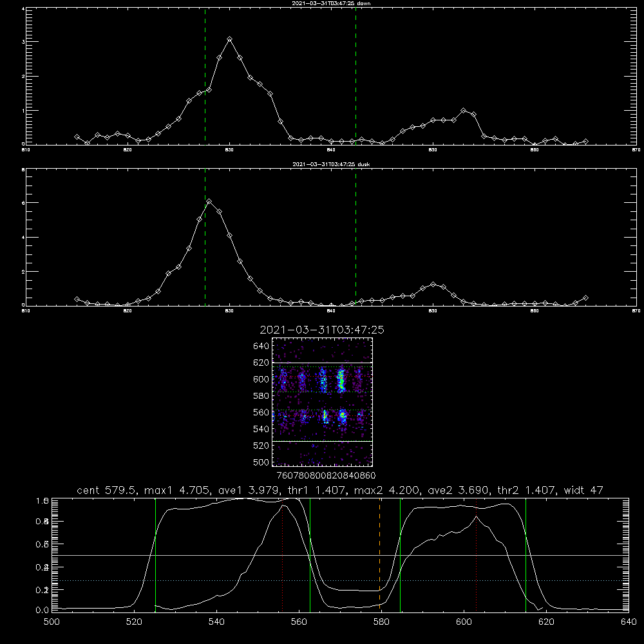This screenshot has height=644, width=644.
Task: Click the heatmap y-axis label 580
Action: click(x=261, y=396)
